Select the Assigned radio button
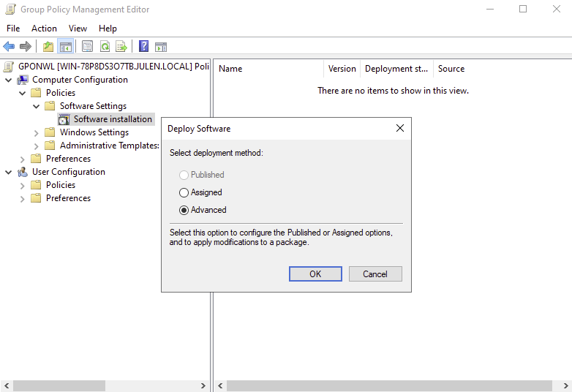 [x=184, y=192]
